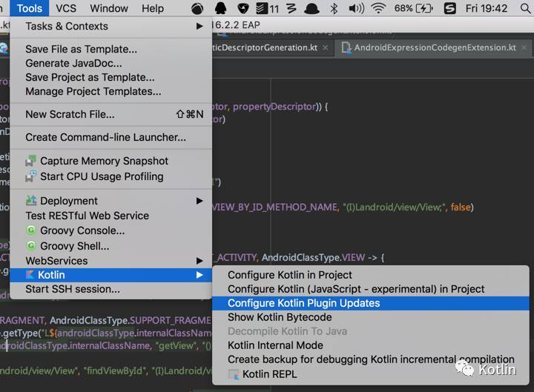Enable Kotlin Internal Mode
Viewport: 534px width, 392px height.
click(x=371, y=345)
